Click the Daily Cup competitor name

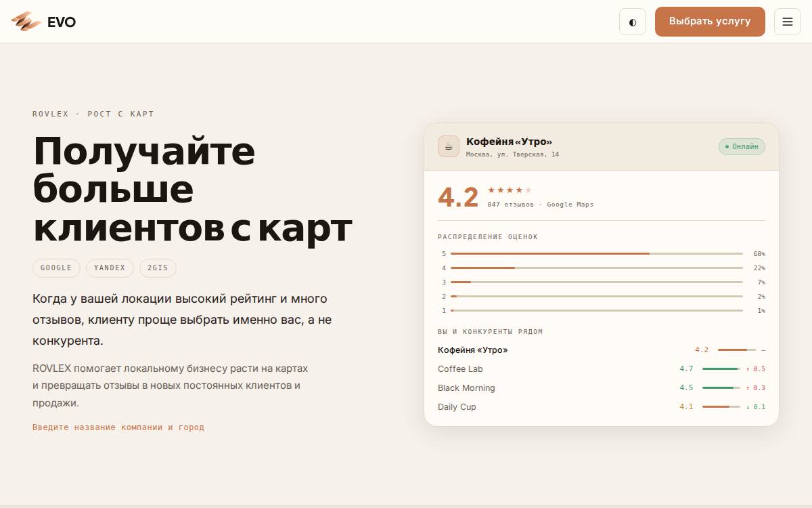457,407
